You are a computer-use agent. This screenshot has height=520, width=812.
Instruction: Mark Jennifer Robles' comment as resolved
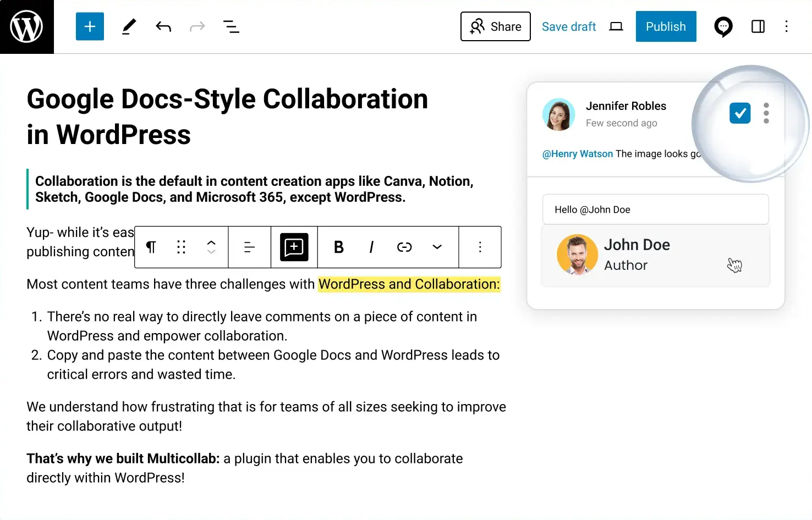click(740, 113)
